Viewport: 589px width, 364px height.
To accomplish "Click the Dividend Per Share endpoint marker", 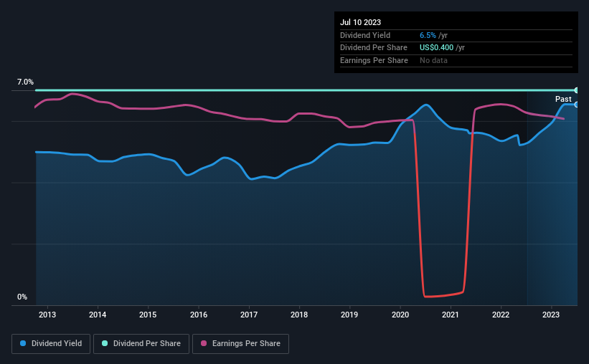I will pos(577,90).
